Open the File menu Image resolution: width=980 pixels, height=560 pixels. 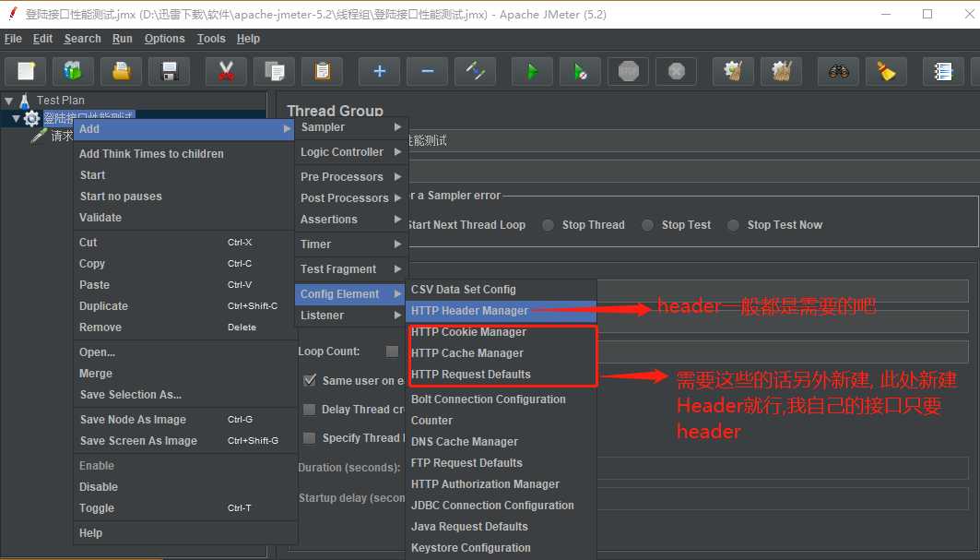coord(13,39)
